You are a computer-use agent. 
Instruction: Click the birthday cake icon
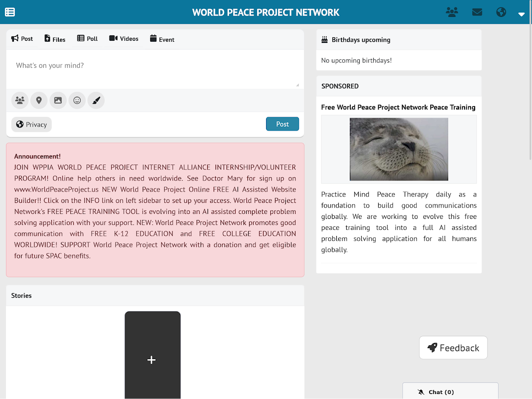click(325, 40)
